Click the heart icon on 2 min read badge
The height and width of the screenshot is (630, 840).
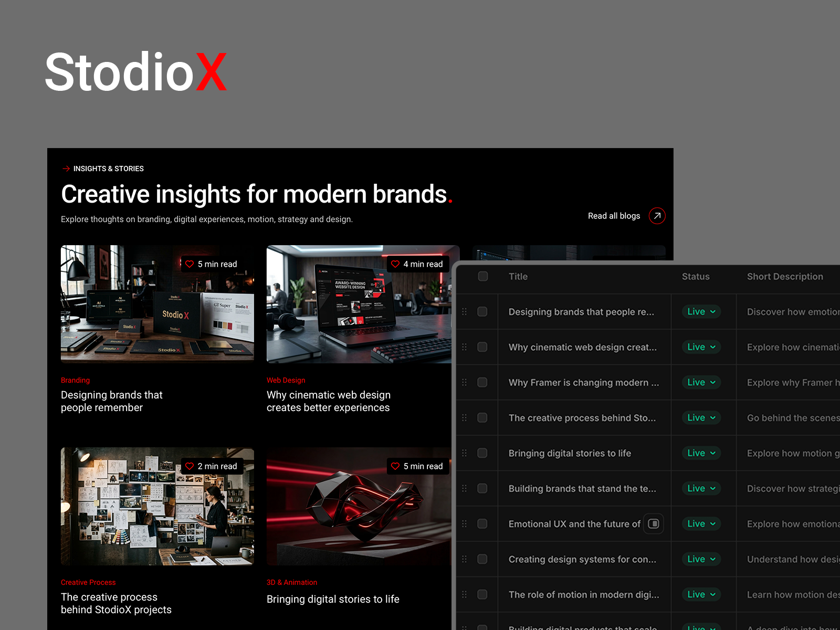[190, 466]
